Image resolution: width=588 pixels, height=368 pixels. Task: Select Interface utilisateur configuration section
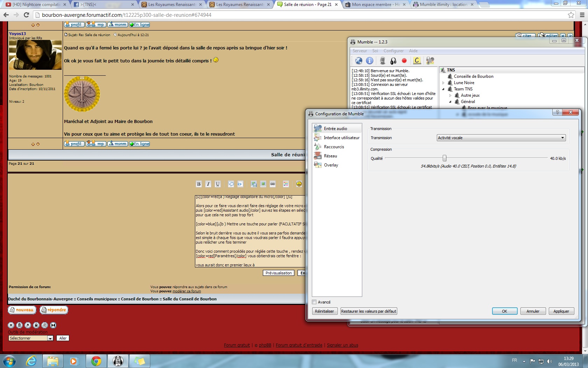click(x=337, y=137)
